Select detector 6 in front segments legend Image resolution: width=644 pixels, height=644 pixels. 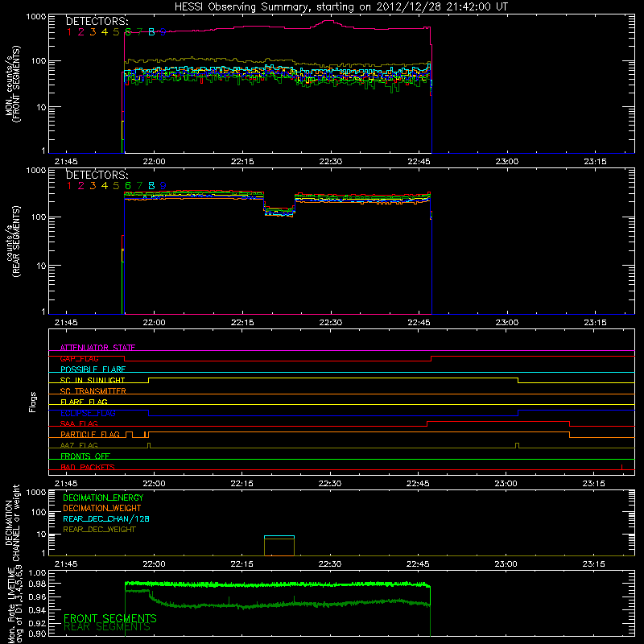(128, 32)
